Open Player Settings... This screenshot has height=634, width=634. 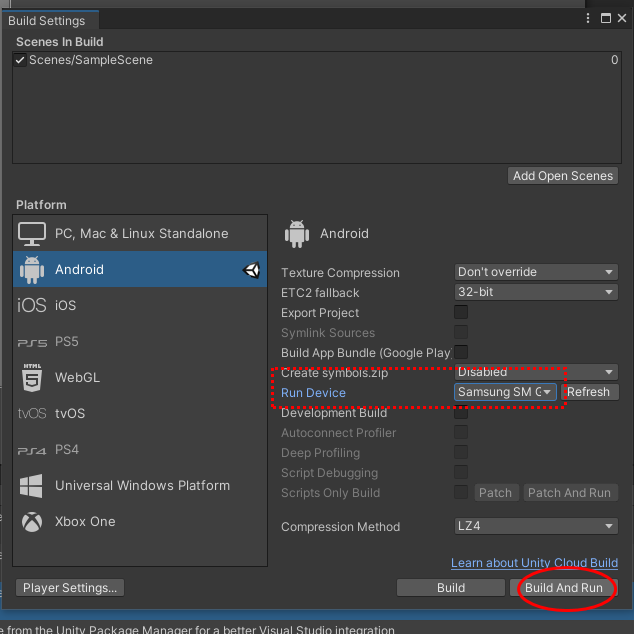[x=70, y=588]
